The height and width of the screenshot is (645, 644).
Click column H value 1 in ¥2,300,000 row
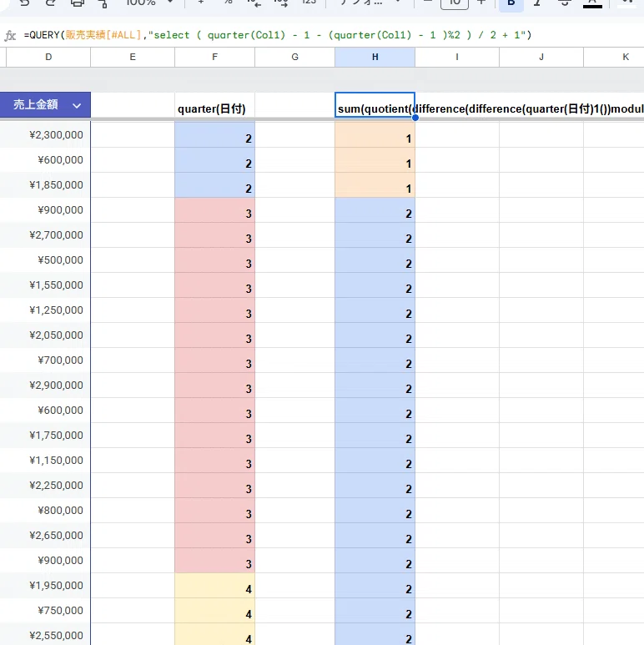[x=375, y=135]
